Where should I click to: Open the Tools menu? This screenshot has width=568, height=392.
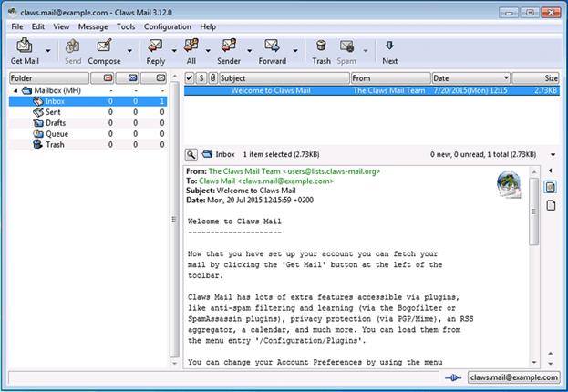coord(126,26)
